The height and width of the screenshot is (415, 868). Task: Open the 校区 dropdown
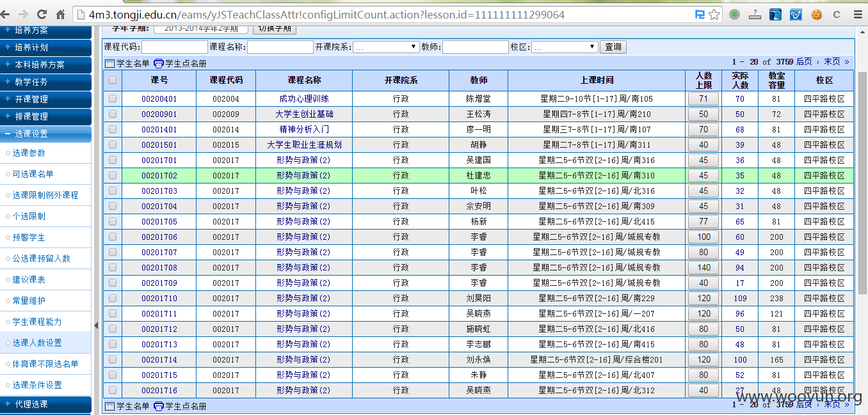565,47
